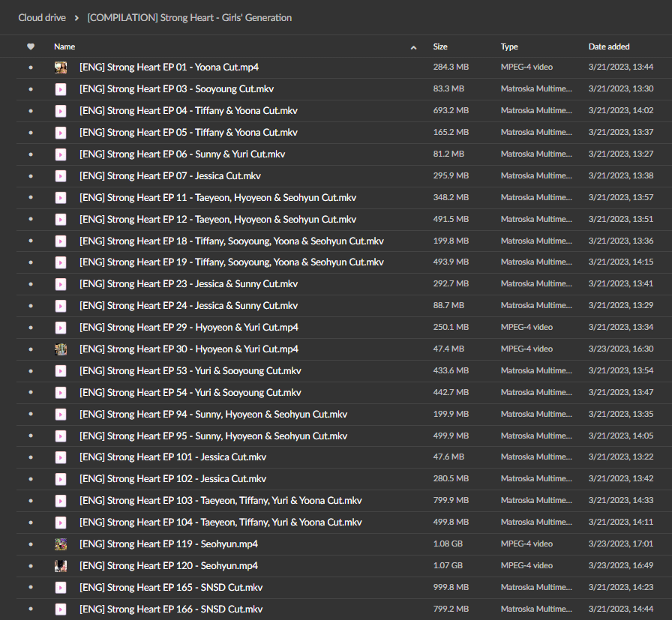
Task: Open the Cloud drive breadcrumb
Action: coord(42,17)
